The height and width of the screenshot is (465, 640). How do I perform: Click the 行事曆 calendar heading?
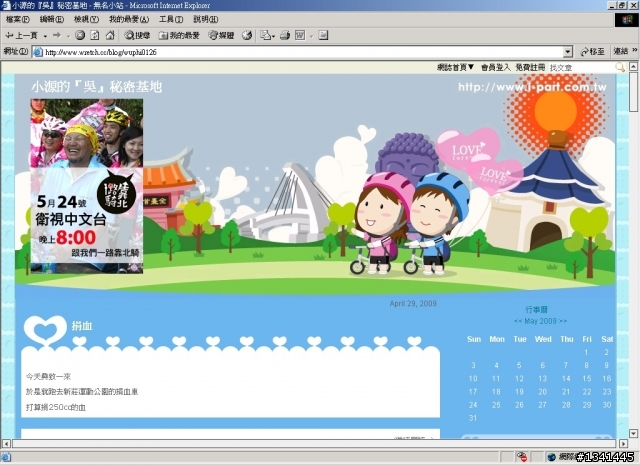coord(536,309)
